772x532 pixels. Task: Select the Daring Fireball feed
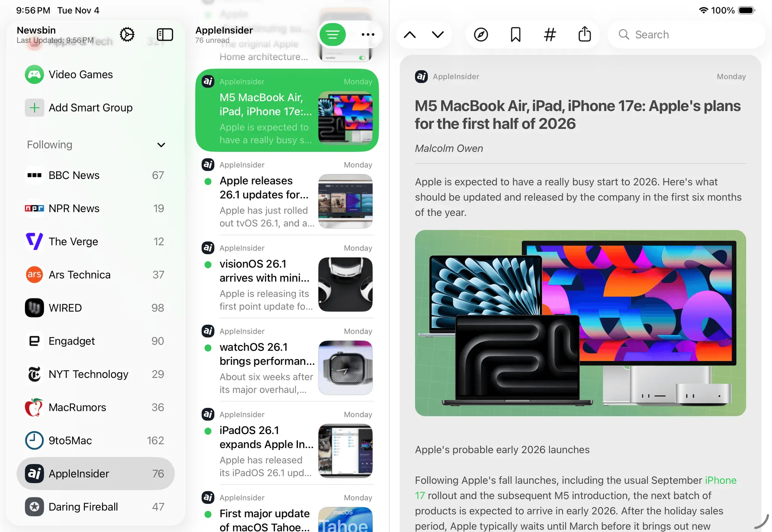96,507
